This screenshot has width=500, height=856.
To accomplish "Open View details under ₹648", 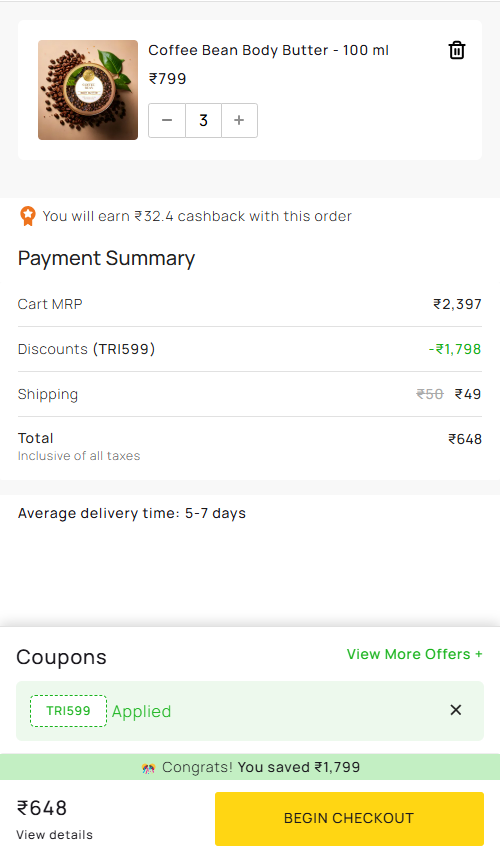I will click(x=55, y=835).
